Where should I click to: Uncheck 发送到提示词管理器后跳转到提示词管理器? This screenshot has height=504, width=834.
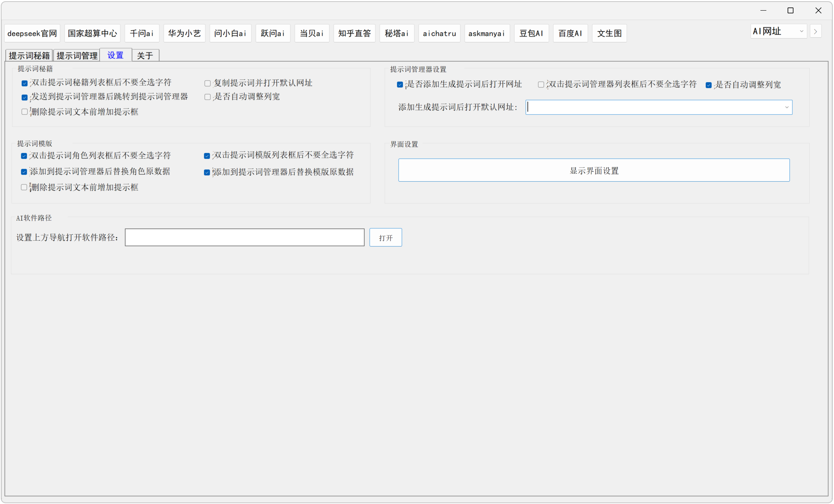[24, 97]
